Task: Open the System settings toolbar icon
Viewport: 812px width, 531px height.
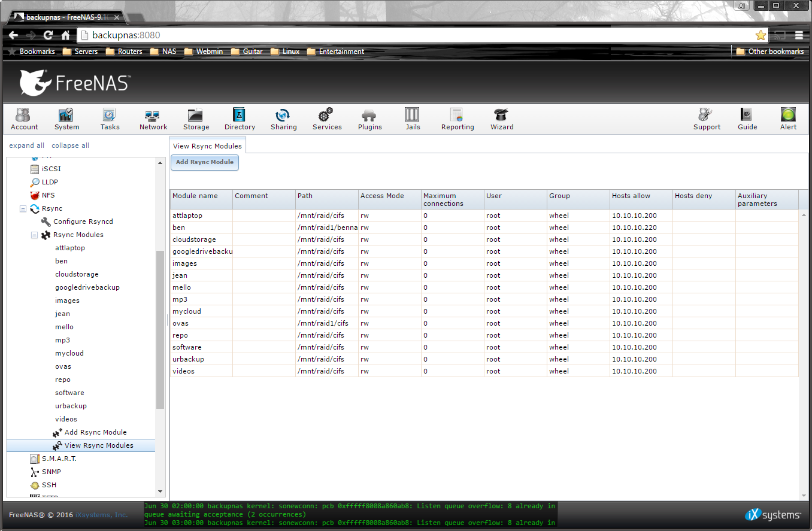Action: coord(66,119)
